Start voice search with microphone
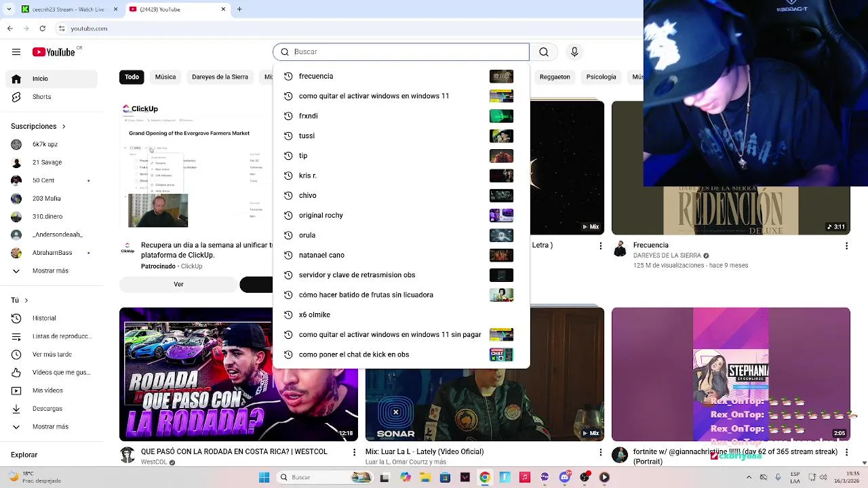Image resolution: width=868 pixels, height=488 pixels. 574,52
